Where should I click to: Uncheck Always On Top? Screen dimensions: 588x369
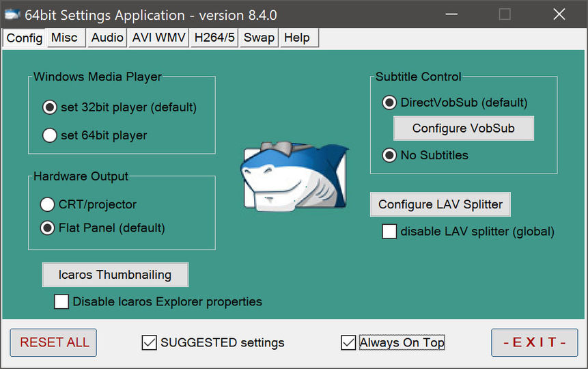click(348, 343)
